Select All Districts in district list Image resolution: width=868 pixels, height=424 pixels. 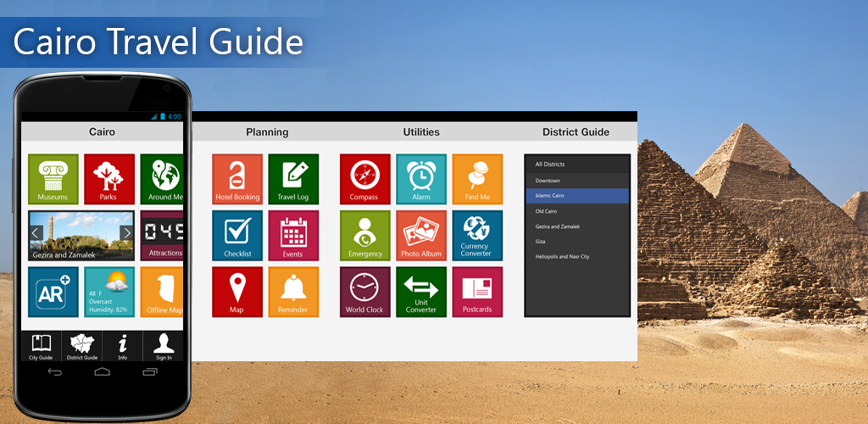pyautogui.click(x=576, y=165)
